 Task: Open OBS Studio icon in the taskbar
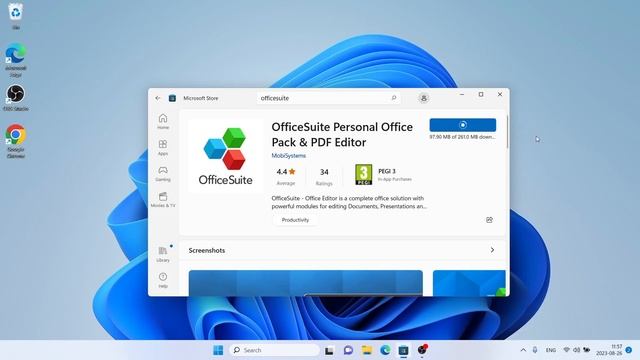[422, 350]
